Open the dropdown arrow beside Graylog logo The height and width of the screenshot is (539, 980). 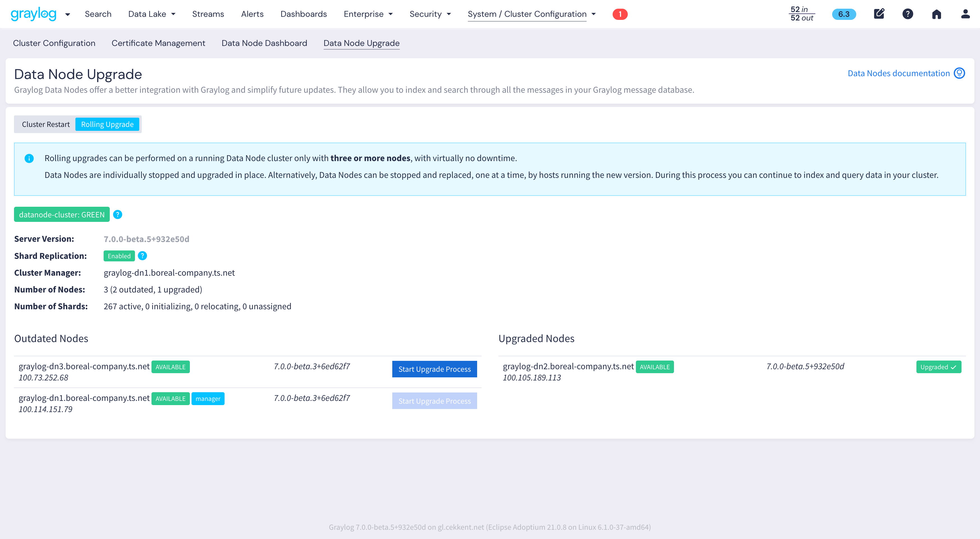click(67, 15)
